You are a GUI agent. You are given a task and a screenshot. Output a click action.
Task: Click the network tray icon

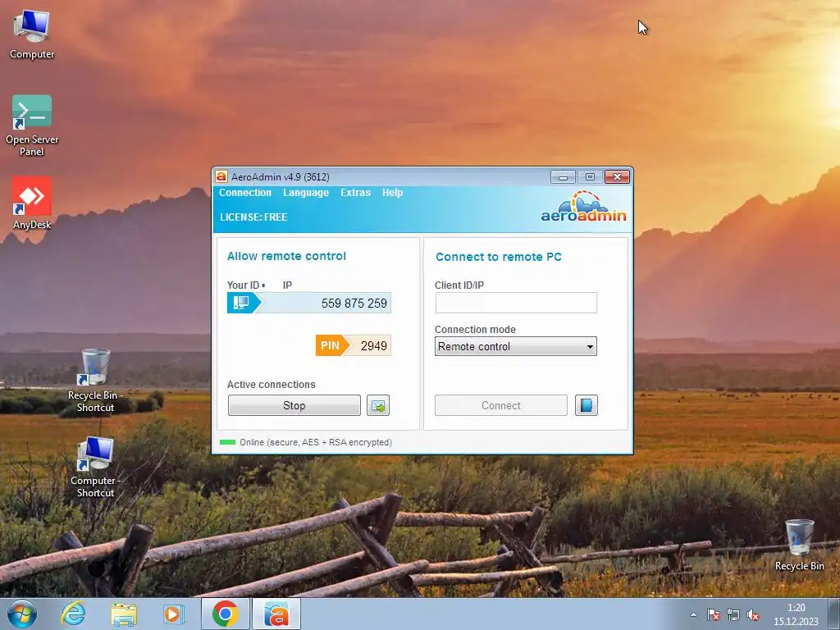pos(733,615)
